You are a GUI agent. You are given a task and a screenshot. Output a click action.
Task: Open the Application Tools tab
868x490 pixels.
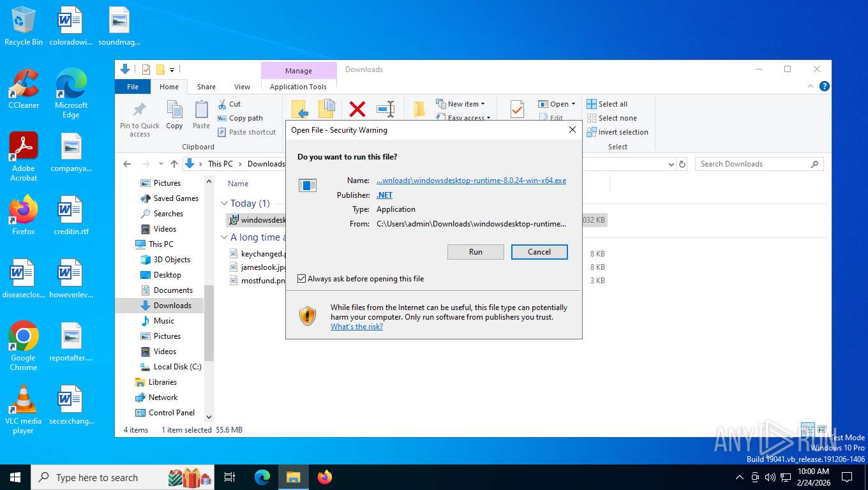coord(298,87)
